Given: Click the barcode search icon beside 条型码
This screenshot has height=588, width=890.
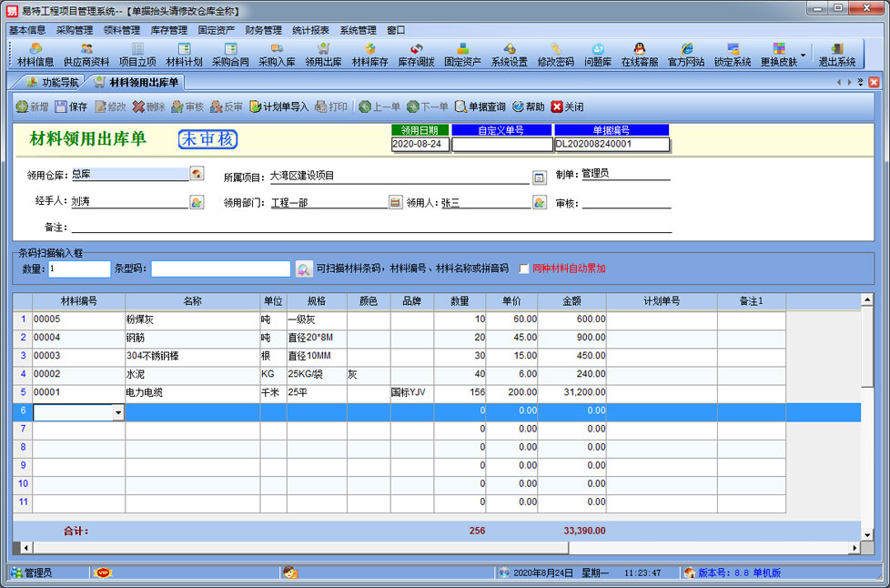Looking at the screenshot, I should point(304,269).
